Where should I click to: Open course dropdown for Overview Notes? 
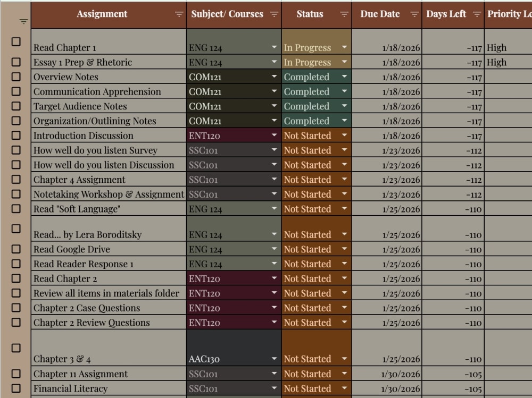point(274,77)
